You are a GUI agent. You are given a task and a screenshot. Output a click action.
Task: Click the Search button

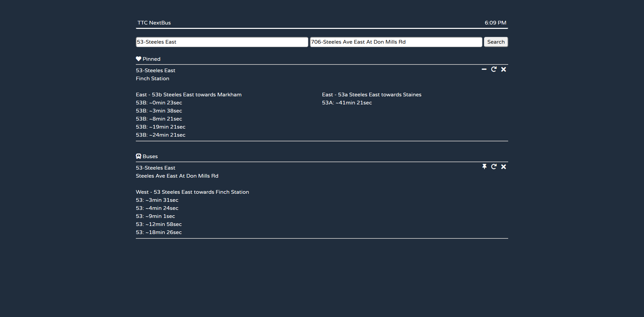coord(496,42)
